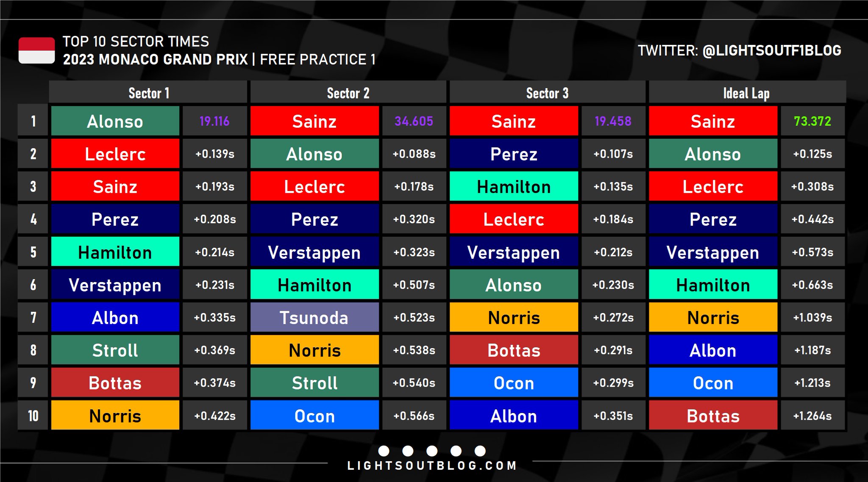Click Bottas in Ideal Lap tenth place

[713, 416]
